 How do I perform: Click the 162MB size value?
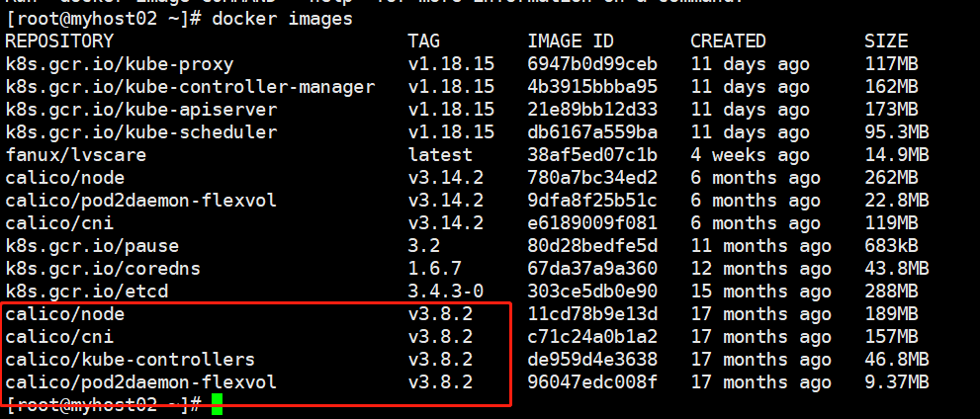tap(892, 87)
